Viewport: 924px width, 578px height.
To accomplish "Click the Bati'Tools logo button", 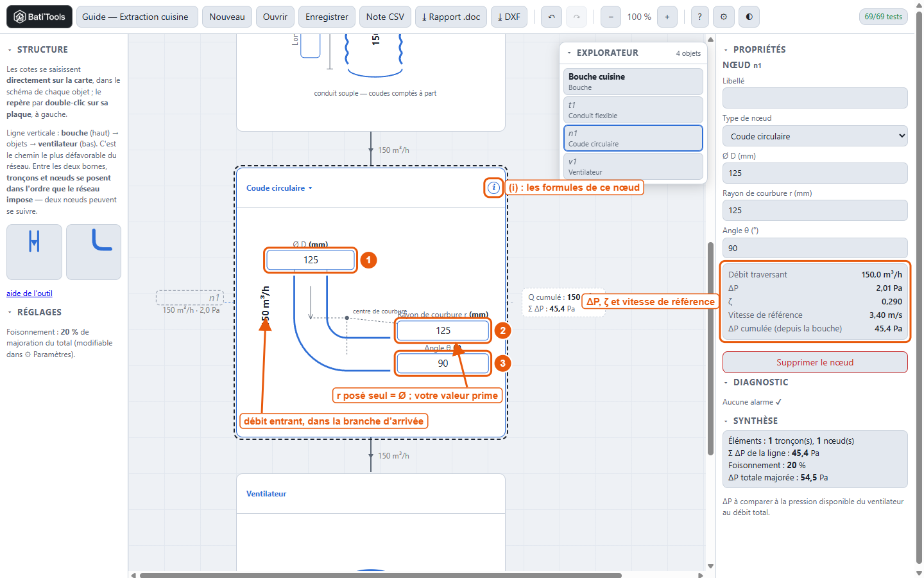I will pyautogui.click(x=39, y=17).
